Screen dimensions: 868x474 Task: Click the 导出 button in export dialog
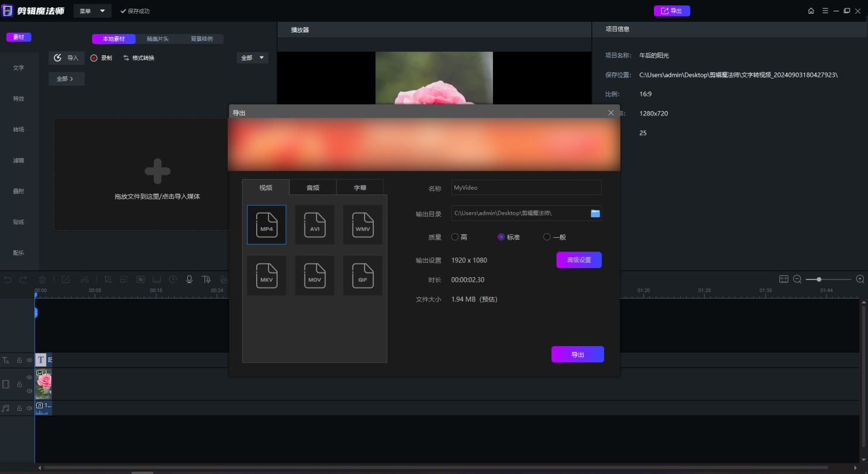point(577,354)
